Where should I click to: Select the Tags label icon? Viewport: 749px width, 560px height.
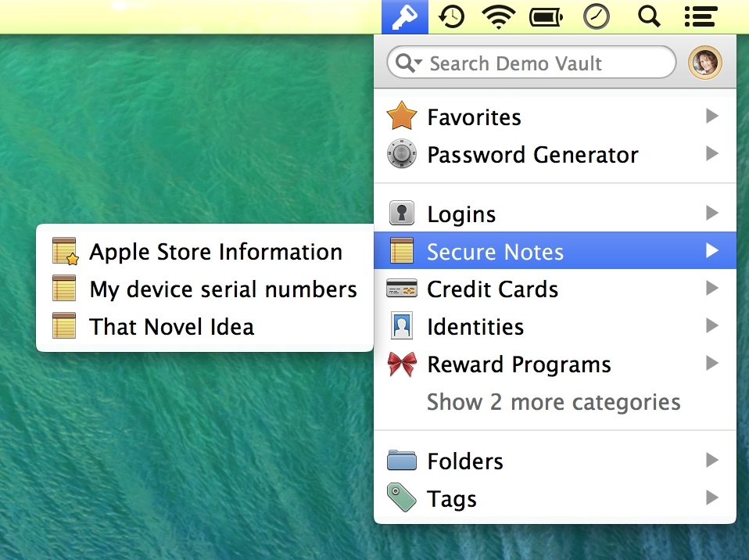tap(401, 497)
